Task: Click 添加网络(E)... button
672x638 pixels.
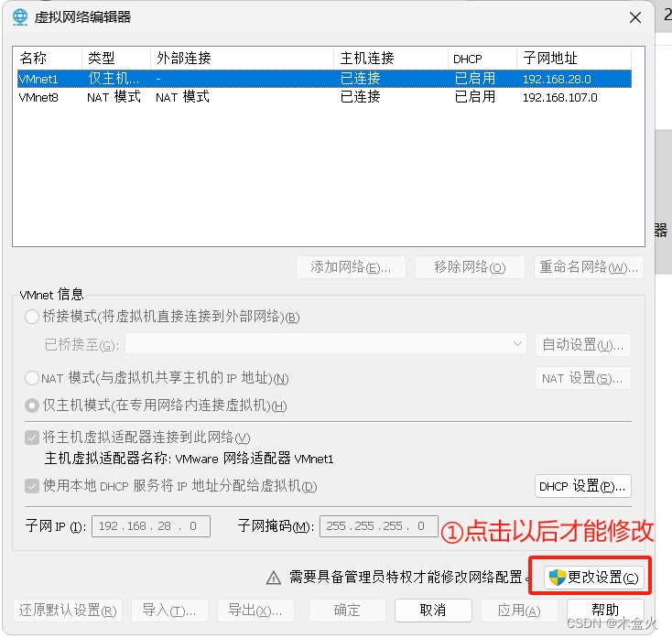Action: point(351,267)
